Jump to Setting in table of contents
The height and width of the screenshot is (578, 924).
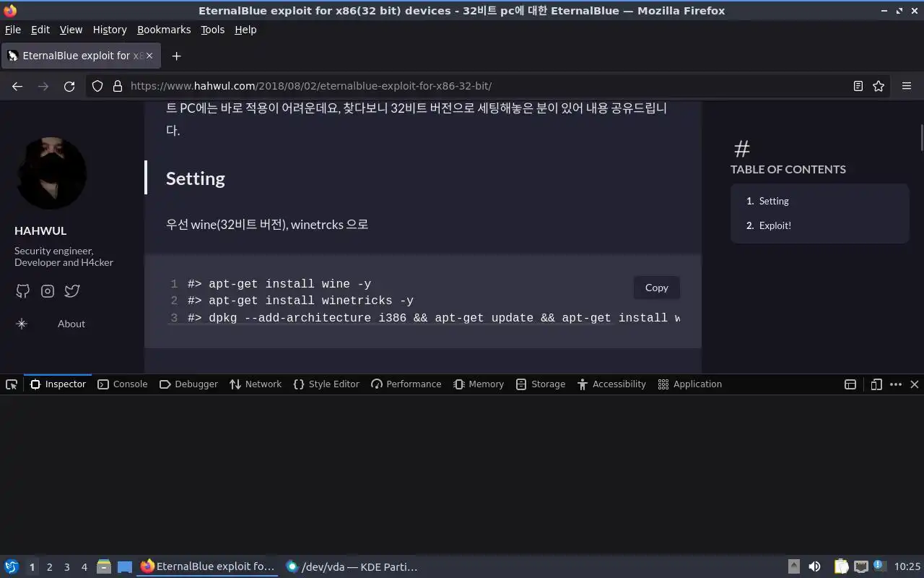pos(774,201)
